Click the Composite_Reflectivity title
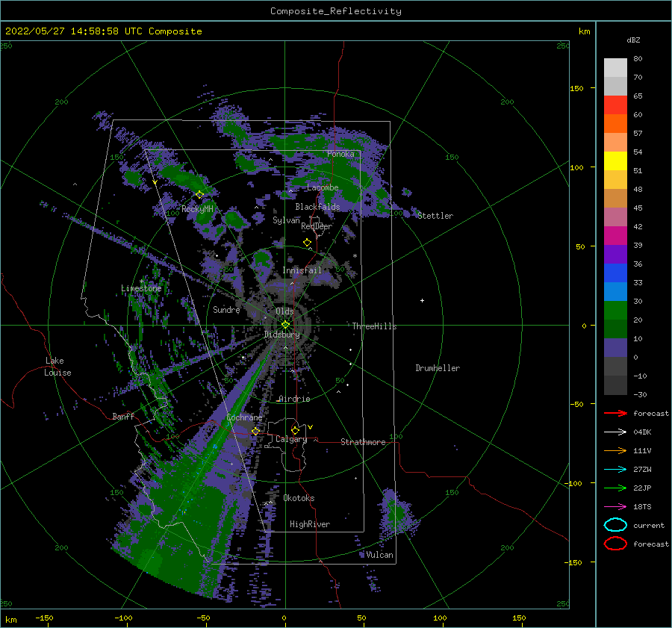Screen dimensions: 672x628 (x=335, y=11)
